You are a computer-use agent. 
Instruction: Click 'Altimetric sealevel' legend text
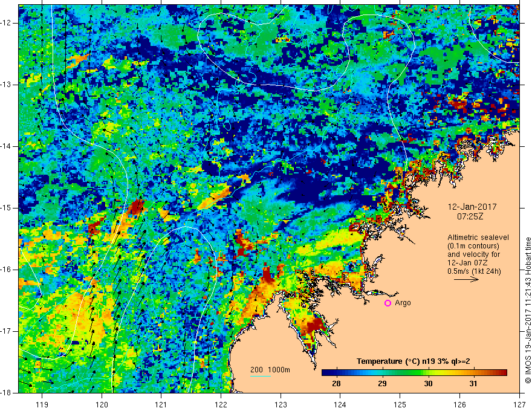click(478, 238)
